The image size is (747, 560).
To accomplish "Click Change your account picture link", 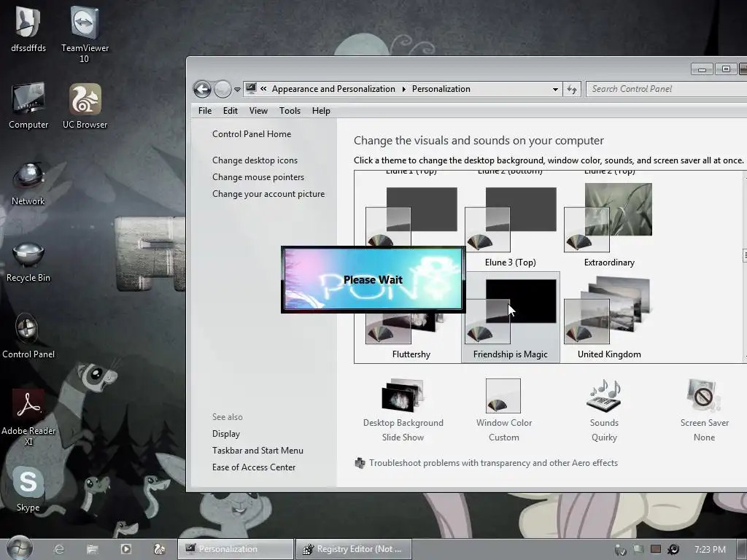I will (268, 194).
